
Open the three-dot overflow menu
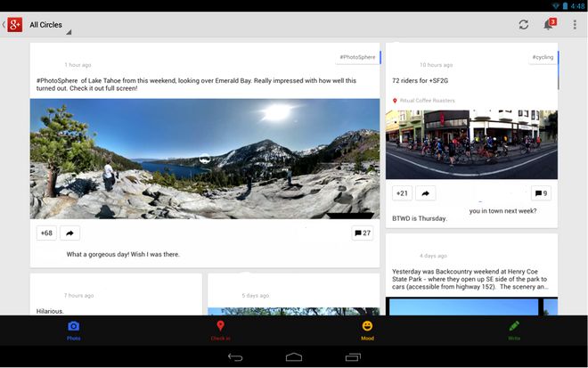click(575, 25)
